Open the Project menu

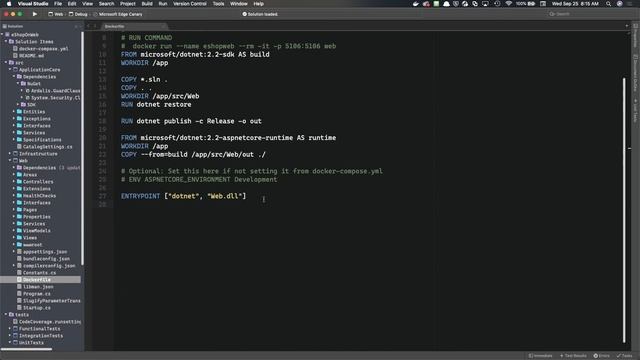(x=127, y=4)
